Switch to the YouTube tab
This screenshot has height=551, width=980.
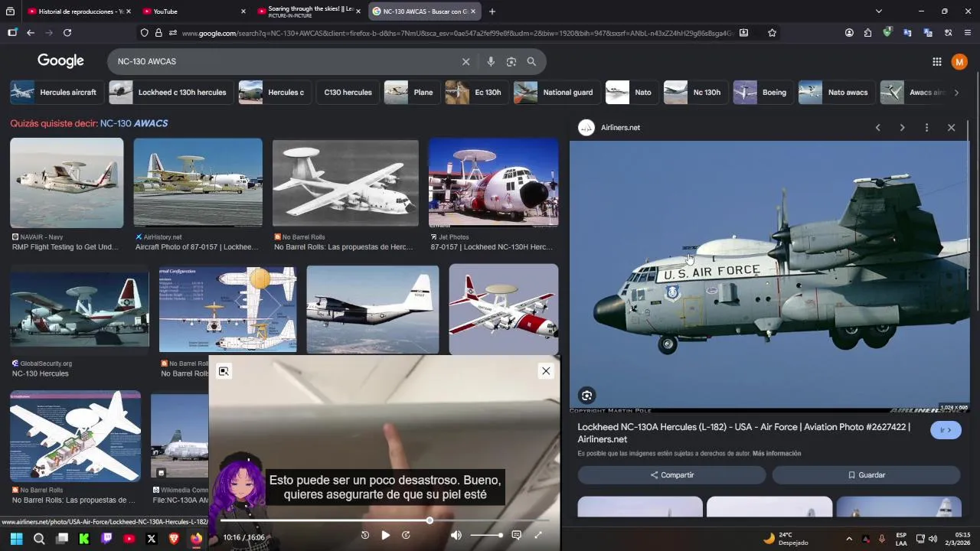194,11
